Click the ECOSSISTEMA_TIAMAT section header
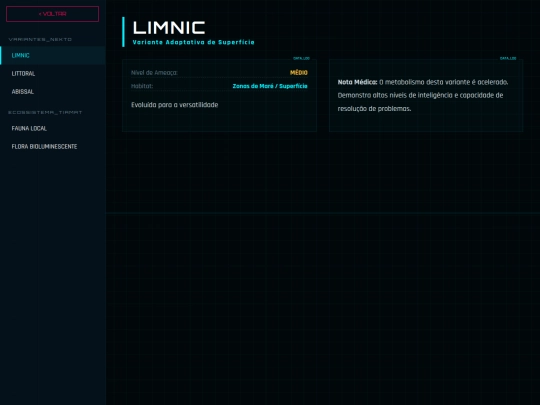The image size is (540, 405). click(x=45, y=113)
